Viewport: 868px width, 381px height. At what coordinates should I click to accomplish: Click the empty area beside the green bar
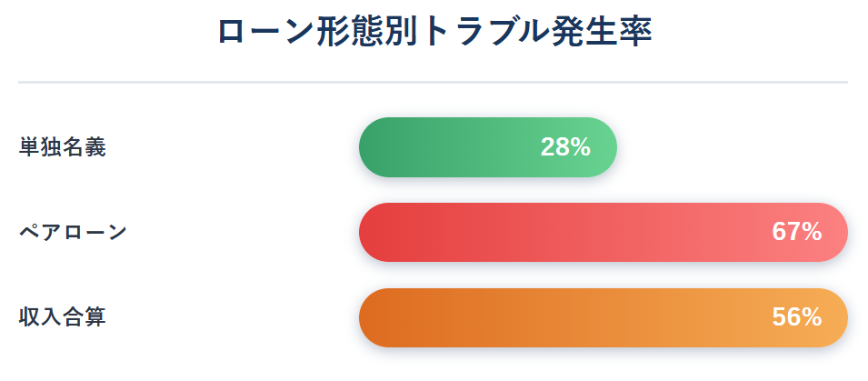(x=733, y=147)
